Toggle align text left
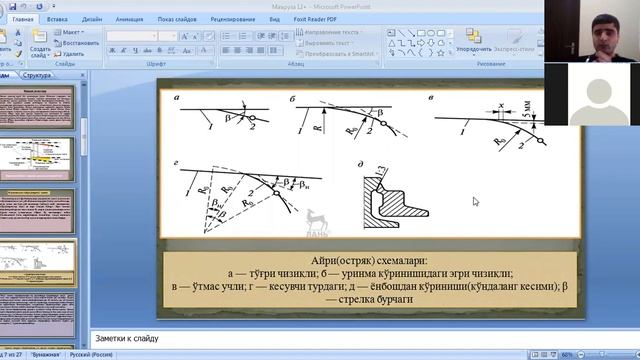This screenshot has height=360, width=640. pyautogui.click(x=226, y=50)
